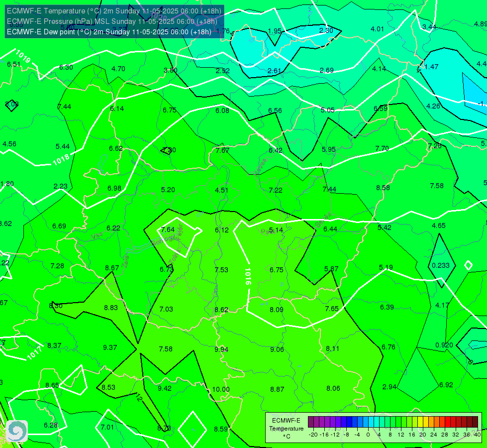Click the dew point value 4.01
The height and width of the screenshot is (448, 487).
(x=378, y=29)
